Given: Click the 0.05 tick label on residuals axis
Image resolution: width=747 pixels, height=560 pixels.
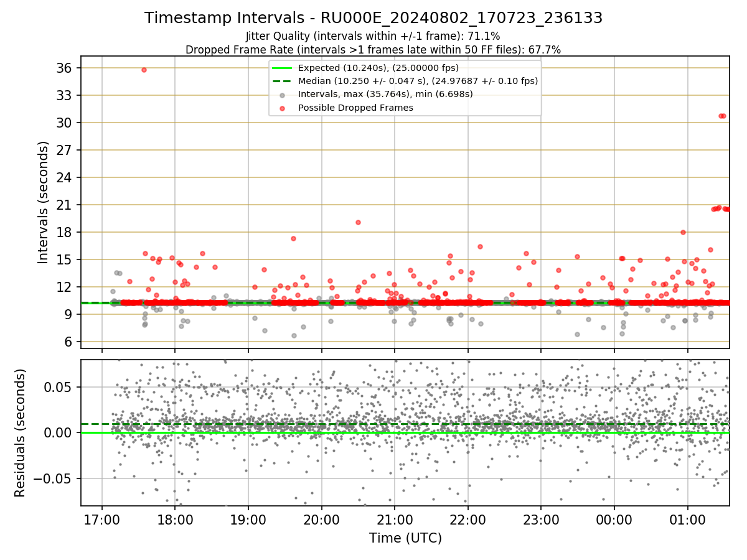Looking at the screenshot, I should (62, 387).
